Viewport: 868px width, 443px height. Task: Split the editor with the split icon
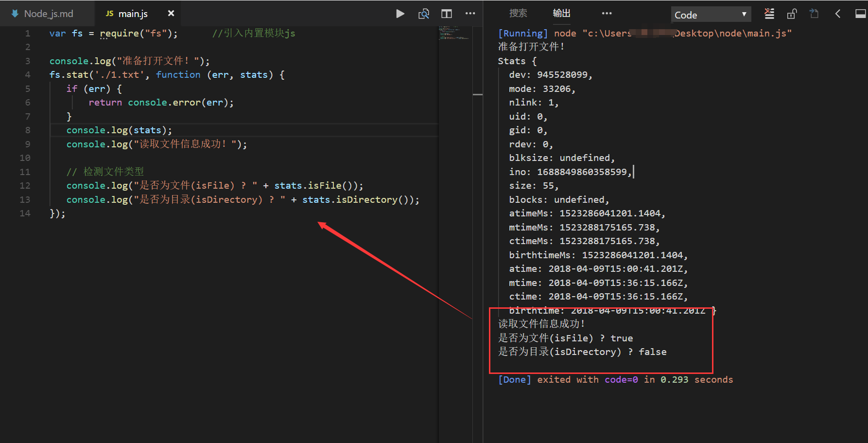point(446,14)
